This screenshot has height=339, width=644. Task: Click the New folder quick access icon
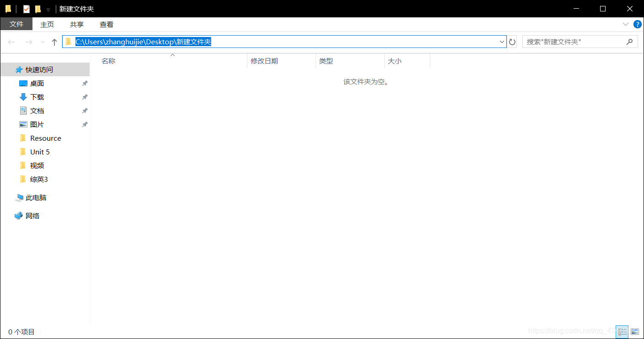(x=38, y=9)
